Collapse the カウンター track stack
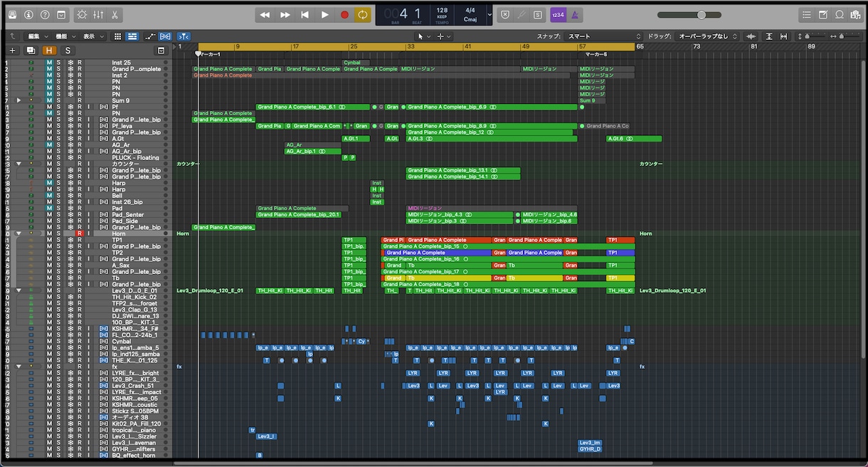Viewport: 868px width, 467px height. (x=19, y=164)
